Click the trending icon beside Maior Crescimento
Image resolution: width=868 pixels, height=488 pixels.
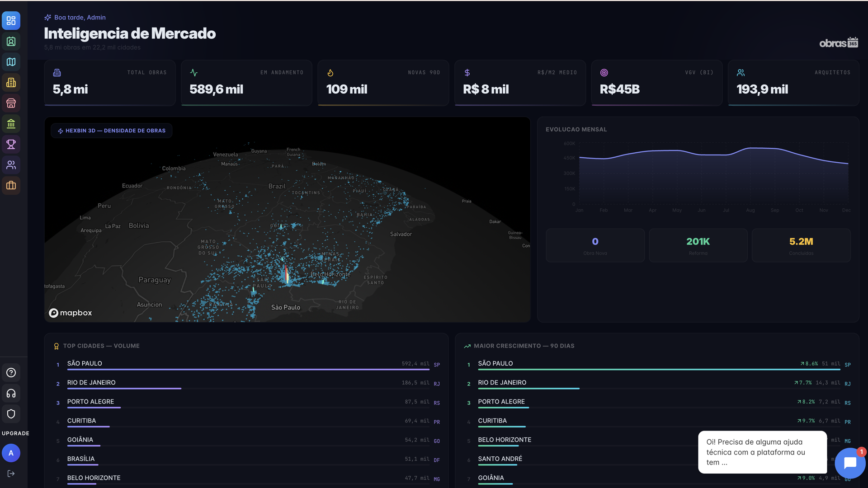[x=467, y=346]
